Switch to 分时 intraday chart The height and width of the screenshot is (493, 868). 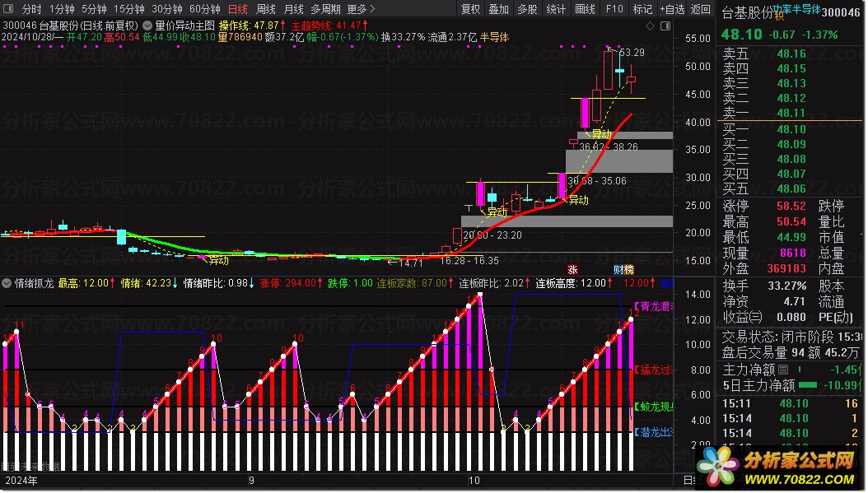(x=32, y=9)
